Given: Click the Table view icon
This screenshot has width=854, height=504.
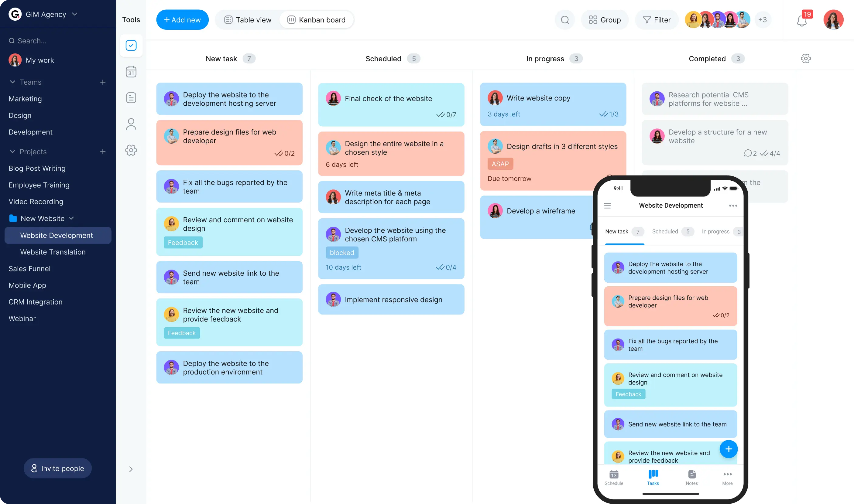Looking at the screenshot, I should pos(228,20).
